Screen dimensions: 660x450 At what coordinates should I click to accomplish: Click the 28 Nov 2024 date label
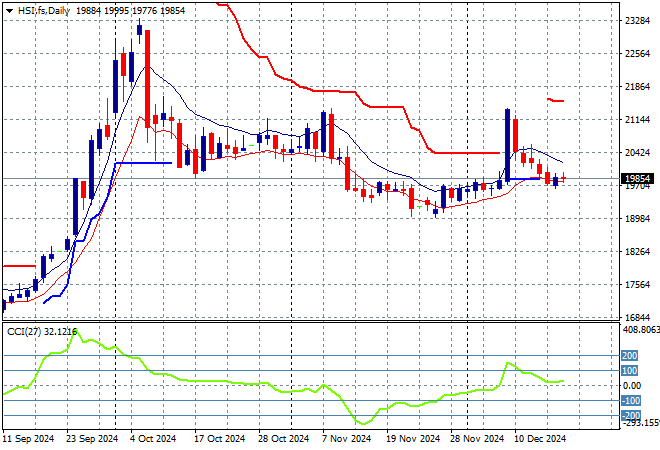tap(474, 438)
